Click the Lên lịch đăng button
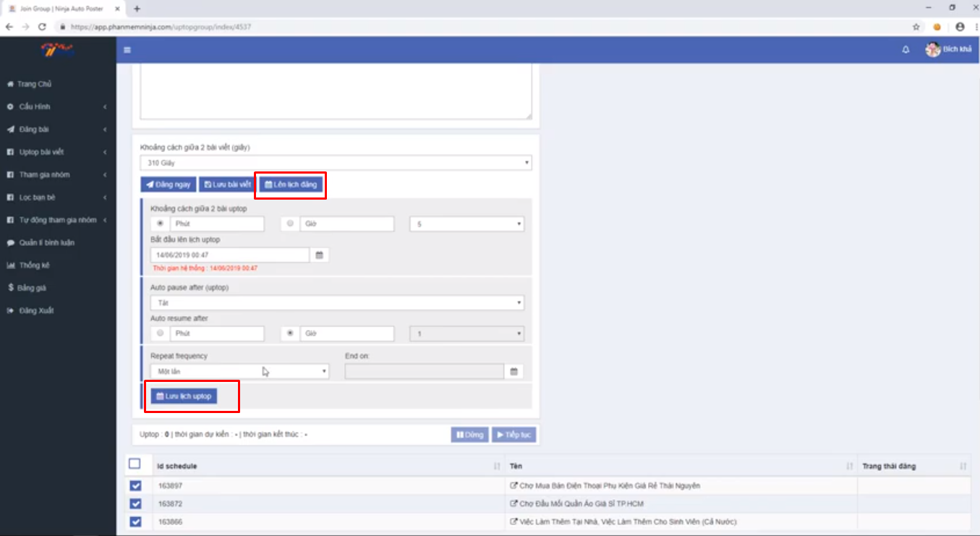Image resolution: width=980 pixels, height=536 pixels. point(291,184)
